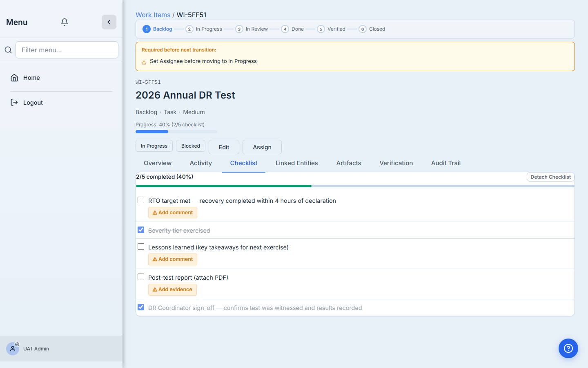The image size is (588, 368).
Task: Add comment under Lessons learned
Action: click(173, 259)
